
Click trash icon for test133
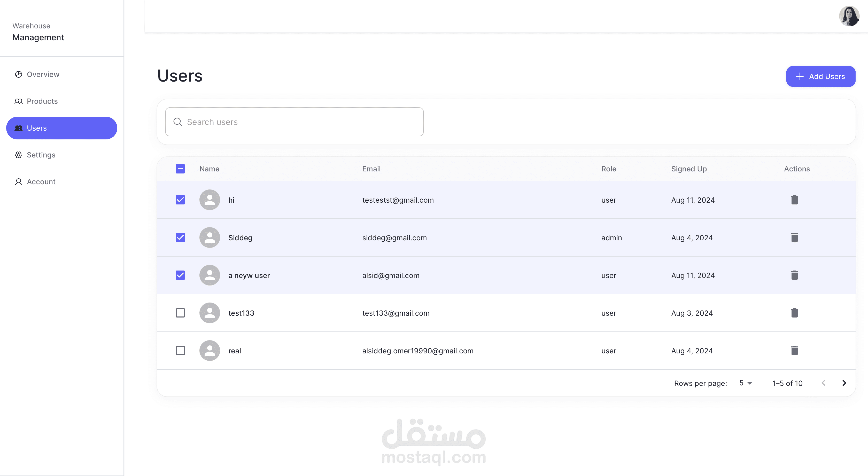click(x=794, y=313)
